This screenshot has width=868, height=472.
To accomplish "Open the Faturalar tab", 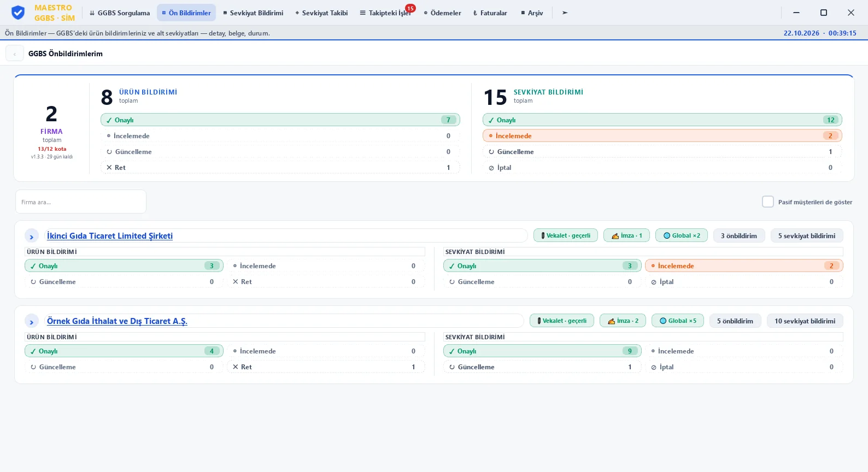I will (490, 13).
